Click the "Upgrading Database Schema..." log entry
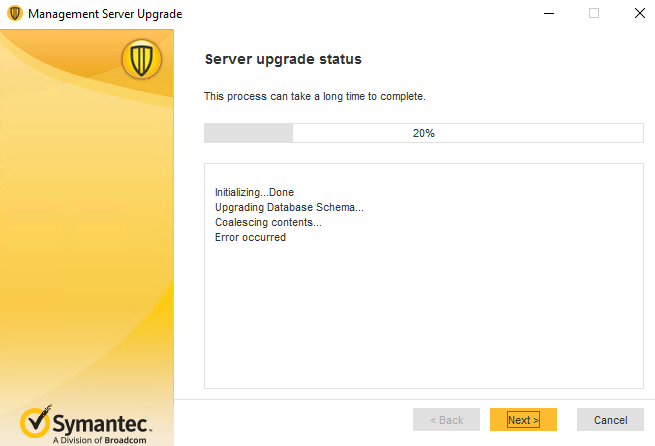The width and height of the screenshot is (655, 446). pos(289,207)
